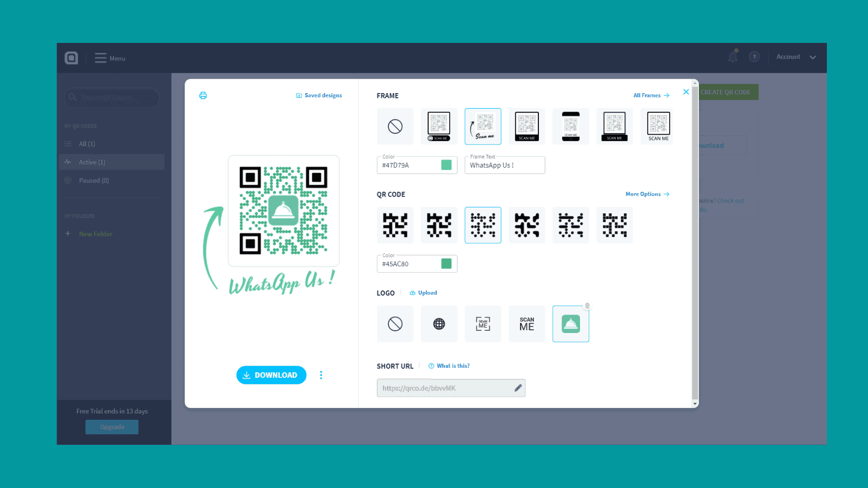Edit the short URL input field
The height and width of the screenshot is (488, 868).
[x=518, y=388]
